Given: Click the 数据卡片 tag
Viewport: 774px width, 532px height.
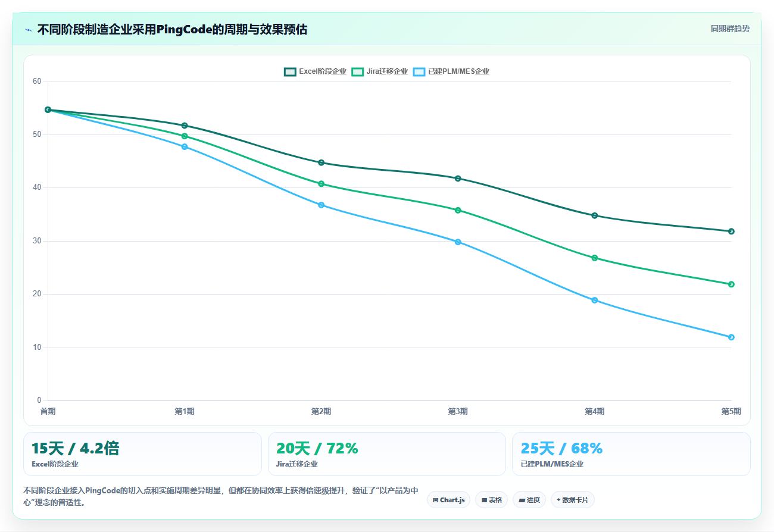Looking at the screenshot, I should 572,500.
